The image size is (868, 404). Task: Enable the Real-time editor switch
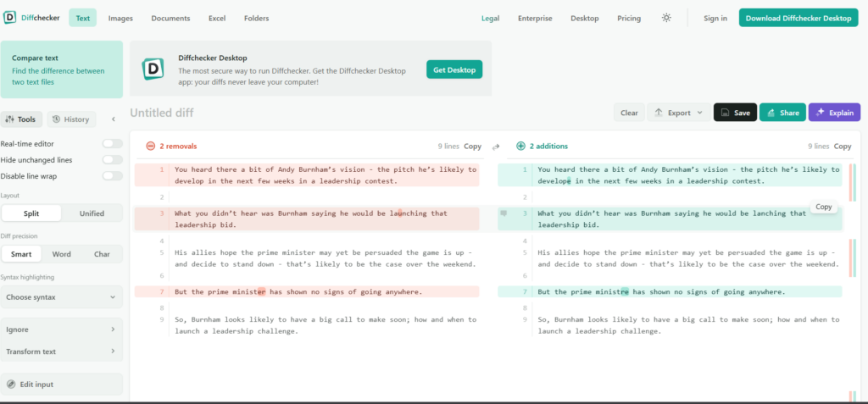113,143
